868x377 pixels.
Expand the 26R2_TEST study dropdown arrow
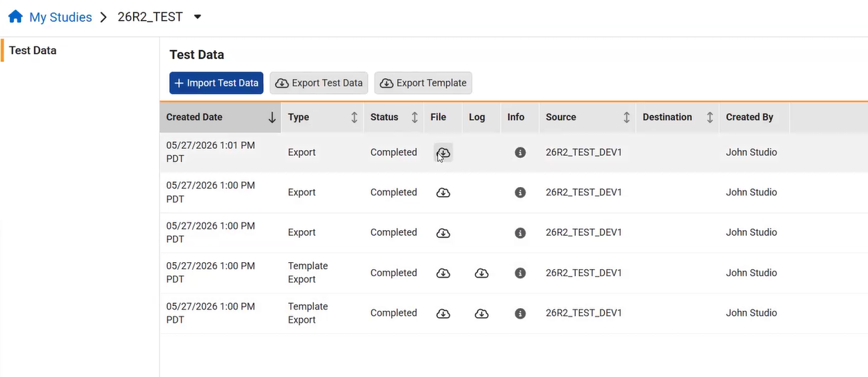(197, 17)
